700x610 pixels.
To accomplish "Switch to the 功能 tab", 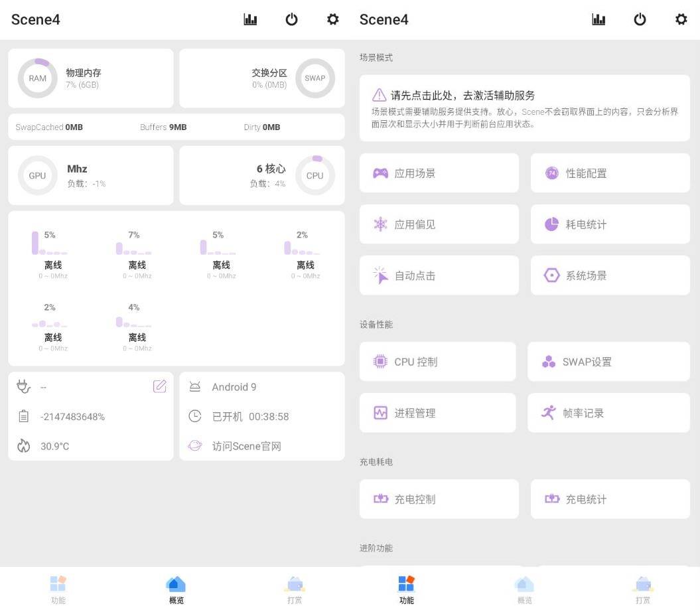I will pyautogui.click(x=406, y=588).
